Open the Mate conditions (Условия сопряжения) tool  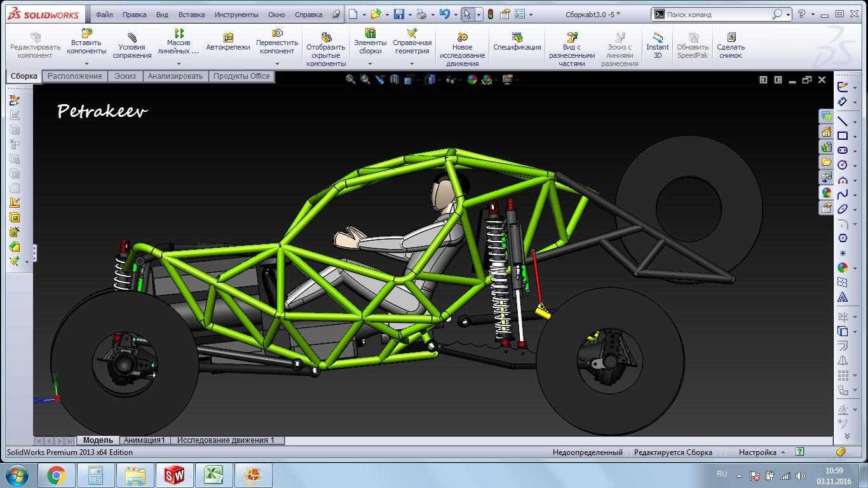pos(132,39)
